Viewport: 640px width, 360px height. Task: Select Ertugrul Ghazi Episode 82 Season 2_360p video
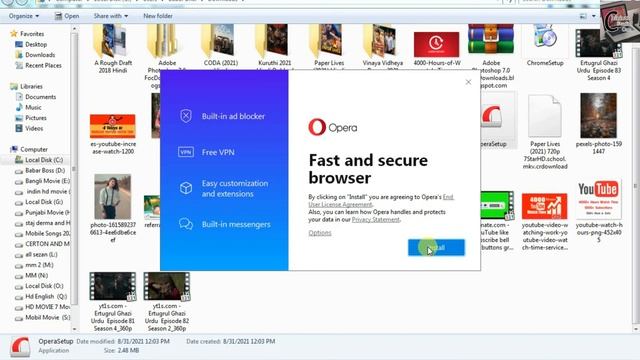pyautogui.click(x=167, y=301)
